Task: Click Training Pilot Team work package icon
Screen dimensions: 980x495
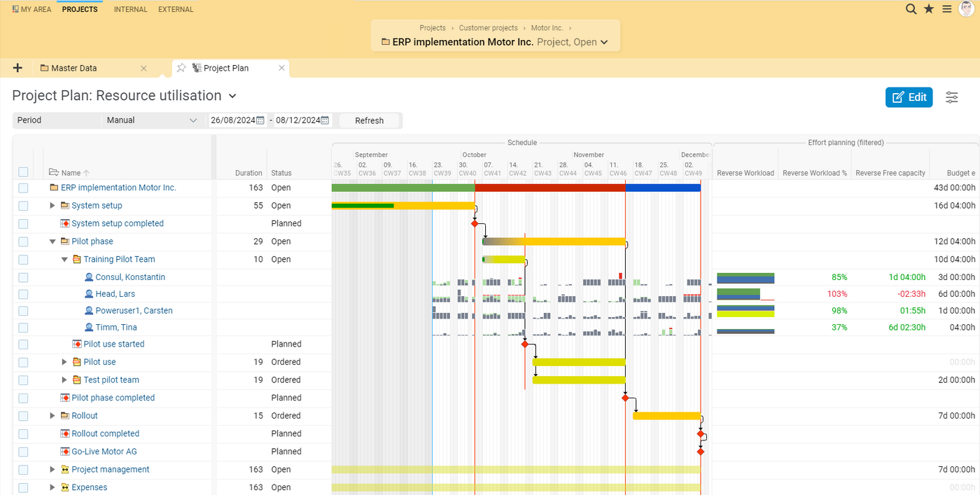Action: (x=77, y=259)
